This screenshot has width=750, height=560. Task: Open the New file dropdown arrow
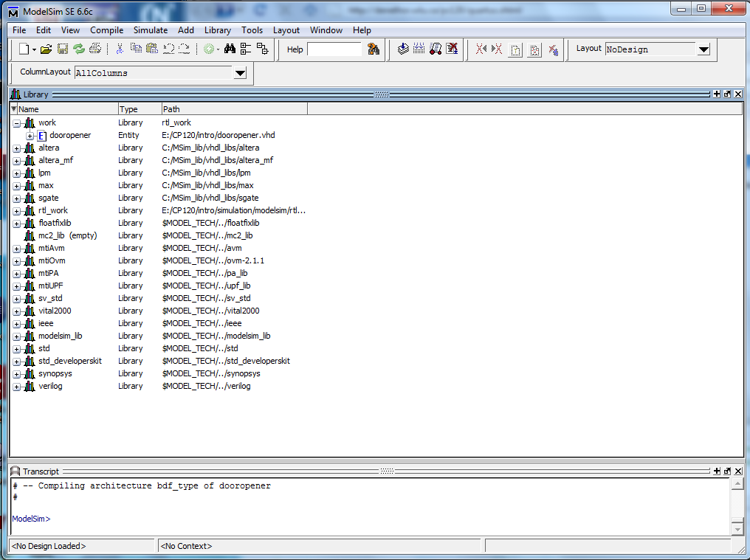tap(34, 49)
